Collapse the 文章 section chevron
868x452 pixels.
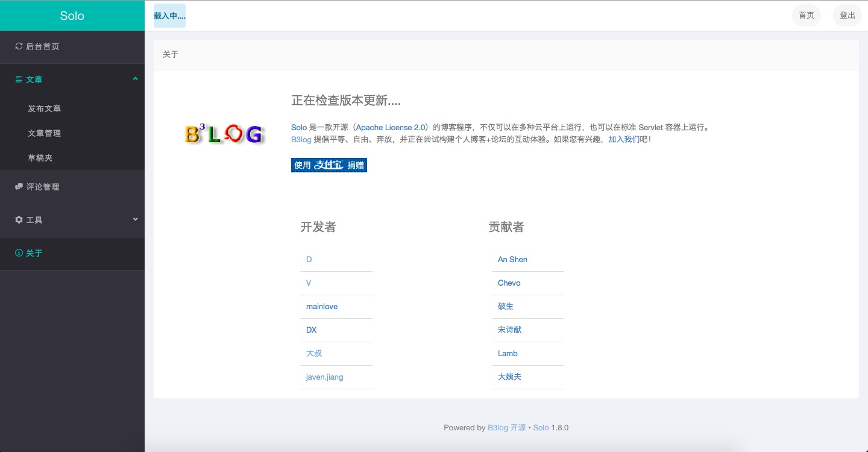click(x=136, y=78)
